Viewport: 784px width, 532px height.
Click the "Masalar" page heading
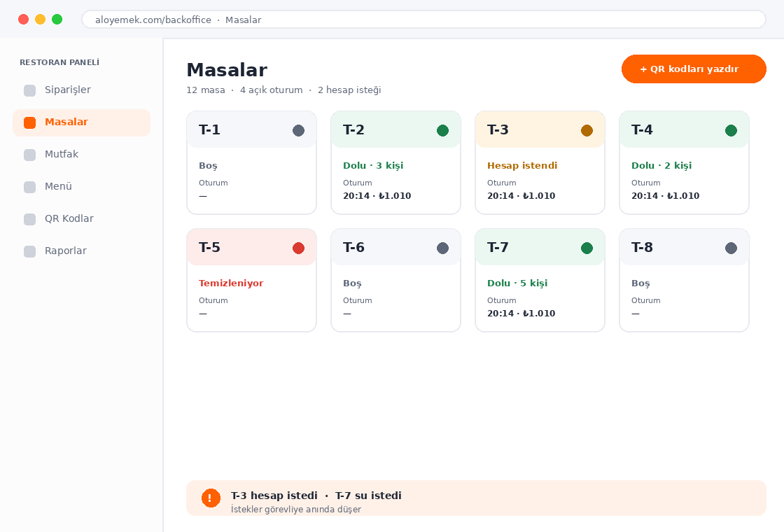(x=227, y=70)
